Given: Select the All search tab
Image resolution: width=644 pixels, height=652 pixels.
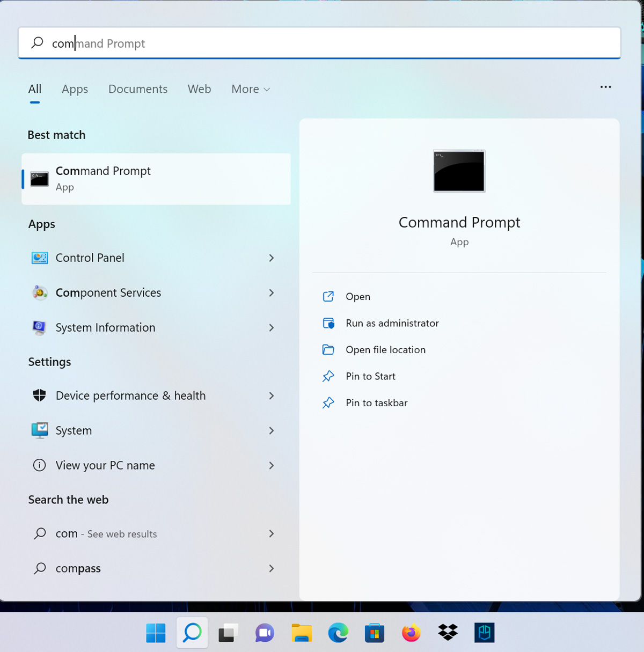Looking at the screenshot, I should [x=35, y=89].
